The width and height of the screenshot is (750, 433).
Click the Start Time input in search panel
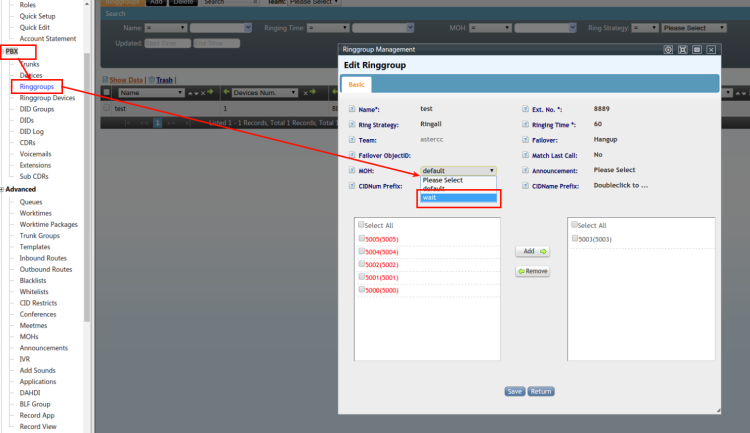point(166,44)
